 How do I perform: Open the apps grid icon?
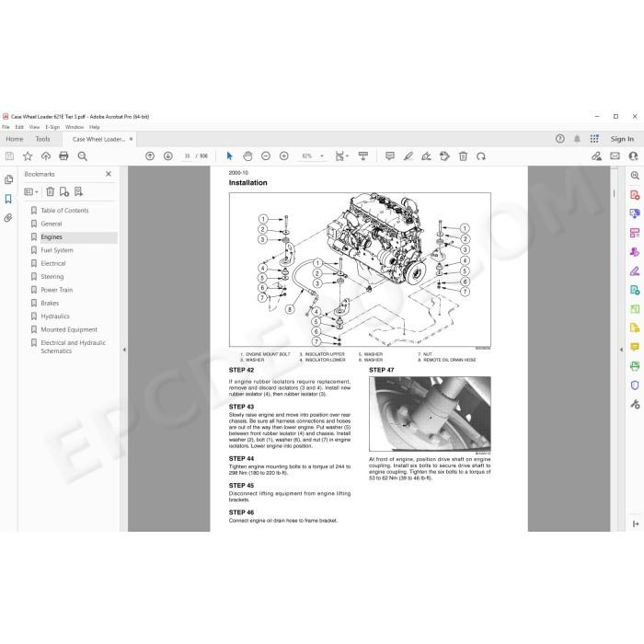594,139
